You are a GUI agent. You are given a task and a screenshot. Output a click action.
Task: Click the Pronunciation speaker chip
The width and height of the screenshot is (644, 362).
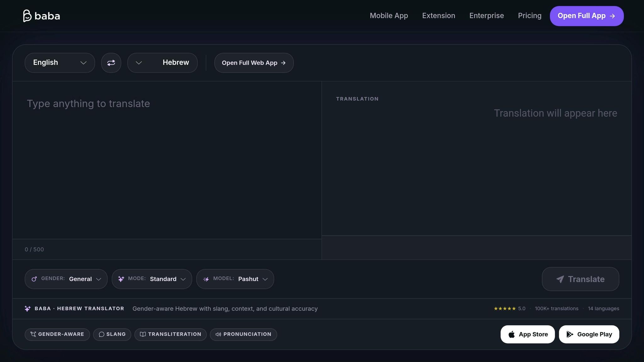coord(243,334)
